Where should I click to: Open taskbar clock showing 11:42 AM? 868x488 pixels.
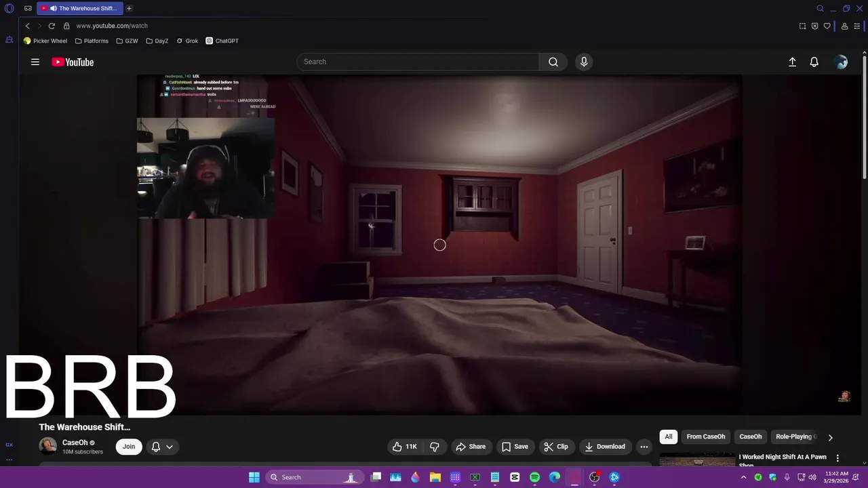click(837, 477)
